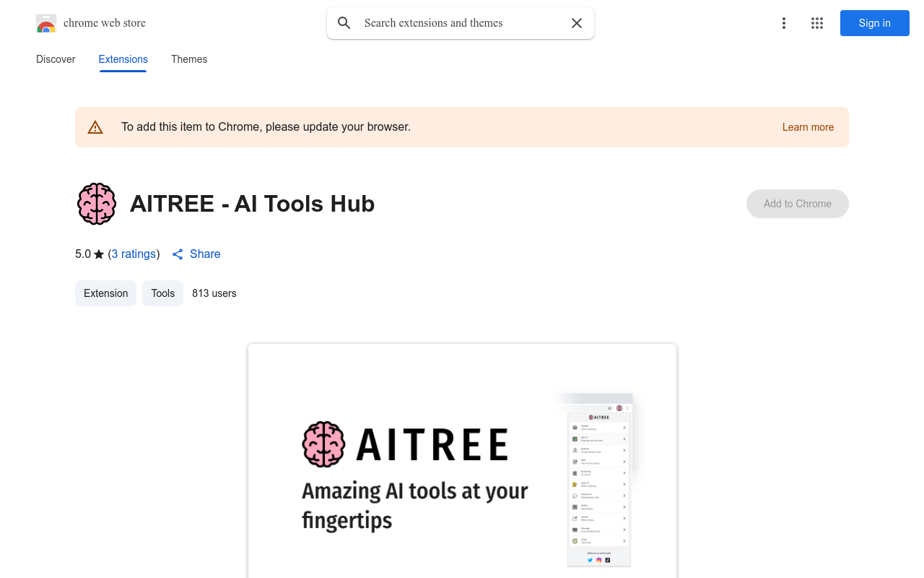Click the Share link
The image size is (924, 578).
click(205, 254)
